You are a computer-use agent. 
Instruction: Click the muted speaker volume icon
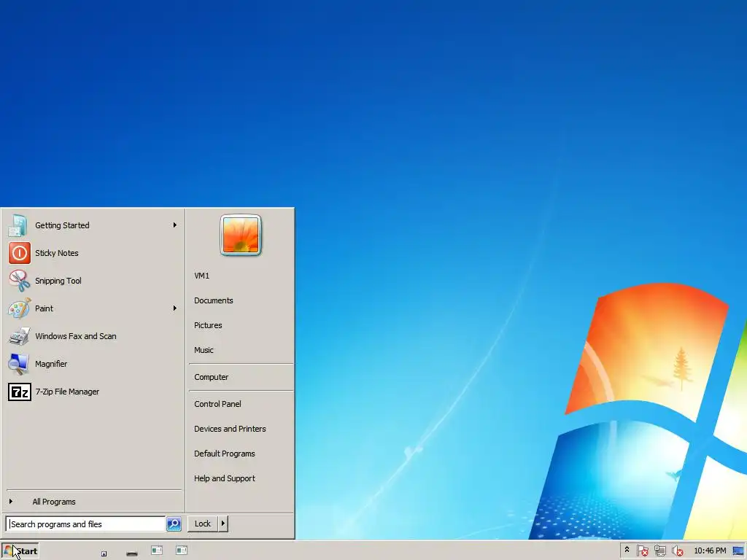(677, 551)
